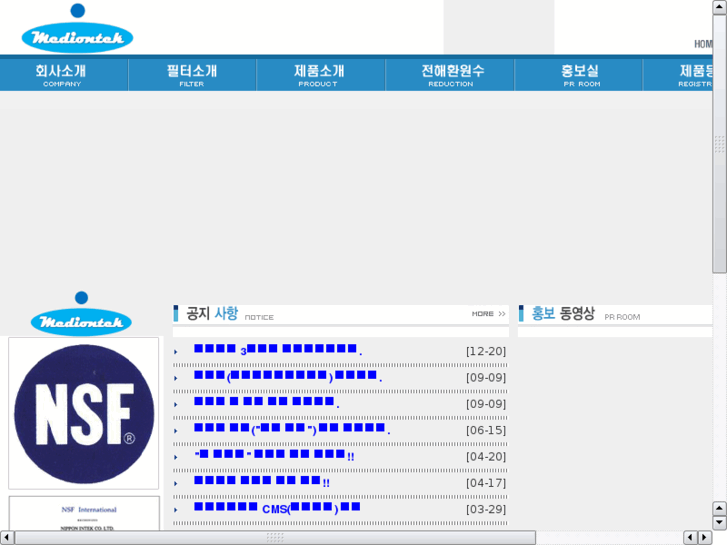727x545 pixels.
Task: Open the notice dated 04-17
Action: pyautogui.click(x=262, y=481)
